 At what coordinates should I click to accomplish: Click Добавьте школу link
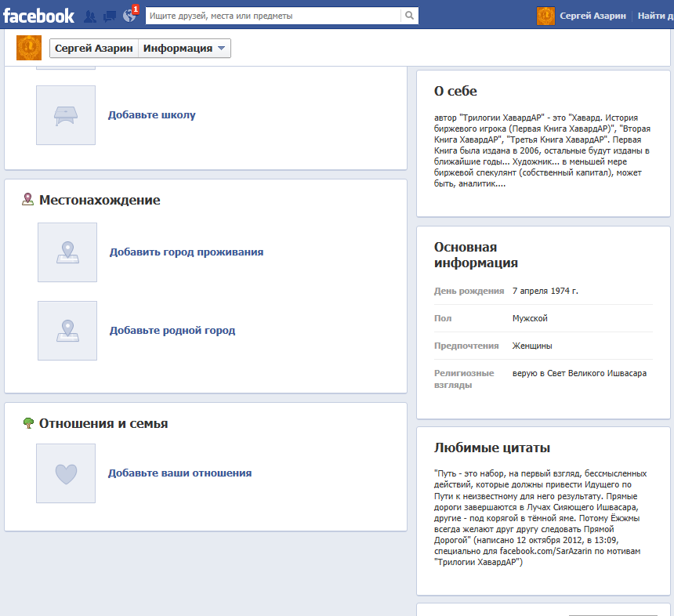pyautogui.click(x=151, y=114)
